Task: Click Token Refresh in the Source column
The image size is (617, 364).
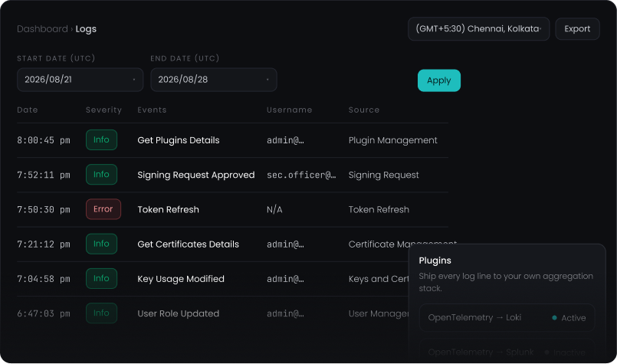Action: 379,209
